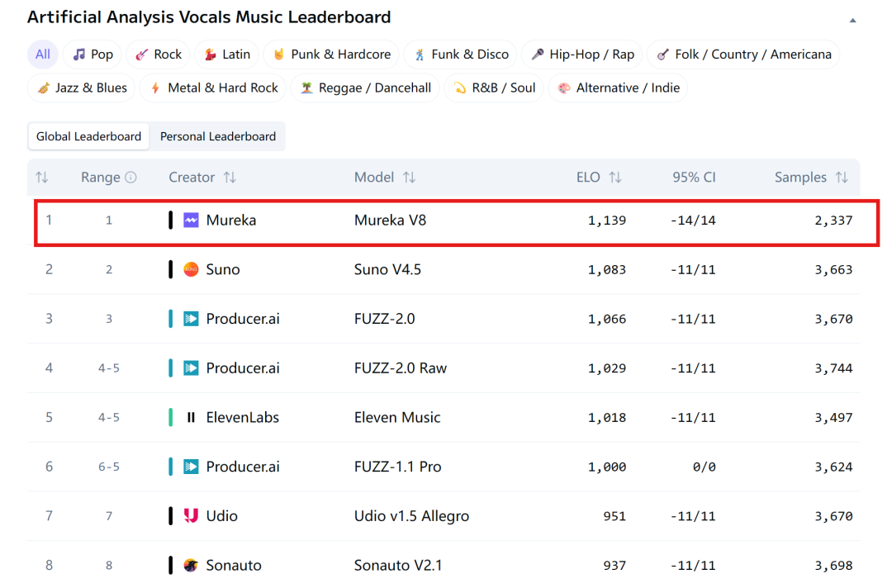This screenshot has height=588, width=892.
Task: Click the Udio logo icon
Action: pyautogui.click(x=191, y=516)
